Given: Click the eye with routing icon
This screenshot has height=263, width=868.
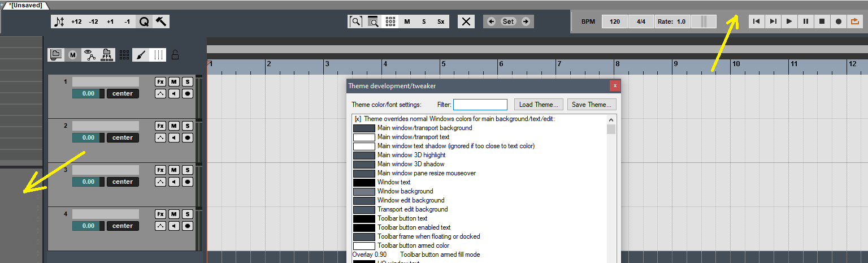Looking at the screenshot, I should click(89, 55).
